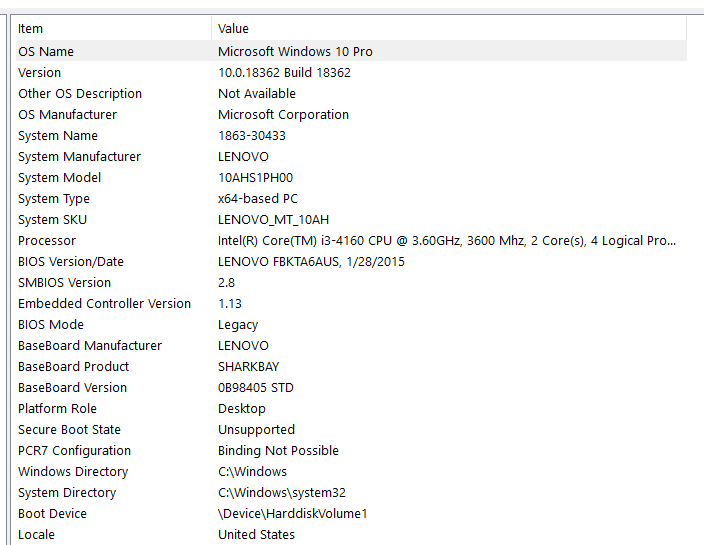Screen dimensions: 704x545
Task: Click the 1.13 controller version value
Action: (230, 303)
